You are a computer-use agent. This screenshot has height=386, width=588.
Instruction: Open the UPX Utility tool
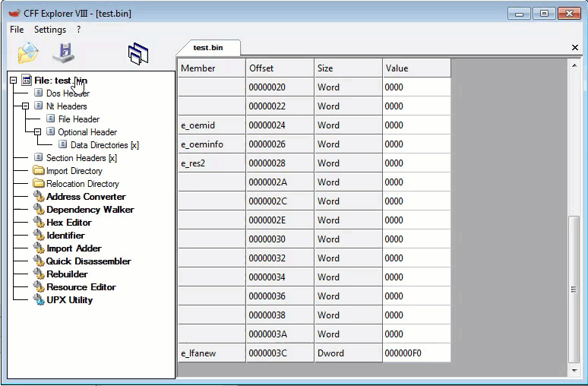tap(69, 300)
